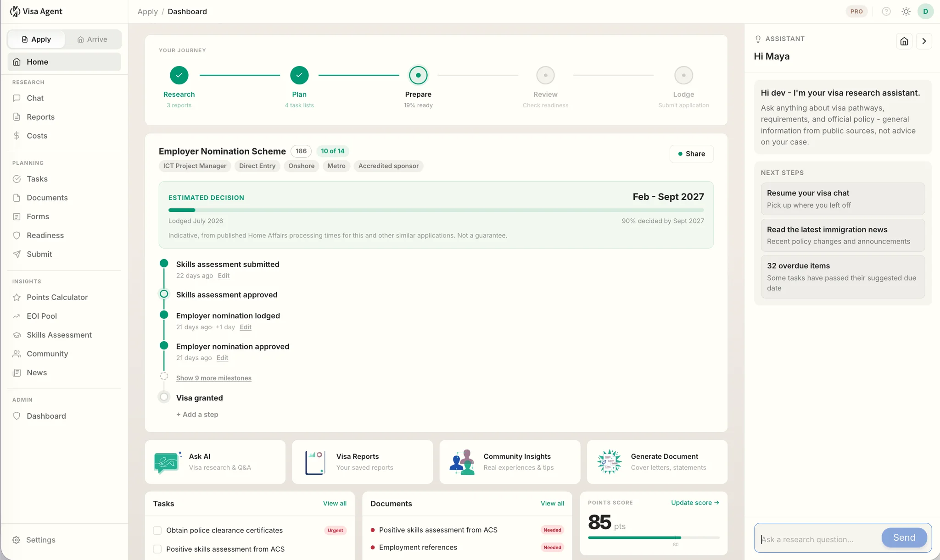Open Readiness in the sidebar
Image resolution: width=940 pixels, height=560 pixels.
64,235
